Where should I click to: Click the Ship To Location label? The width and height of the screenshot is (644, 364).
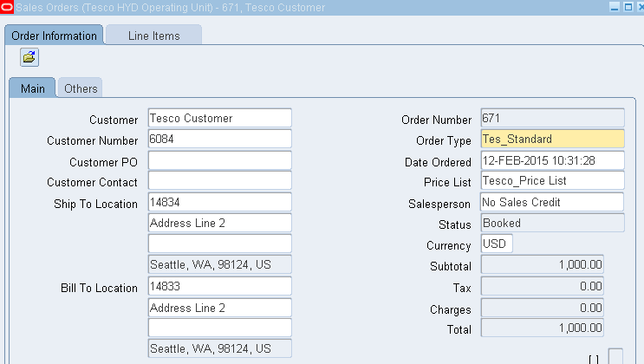tap(95, 204)
